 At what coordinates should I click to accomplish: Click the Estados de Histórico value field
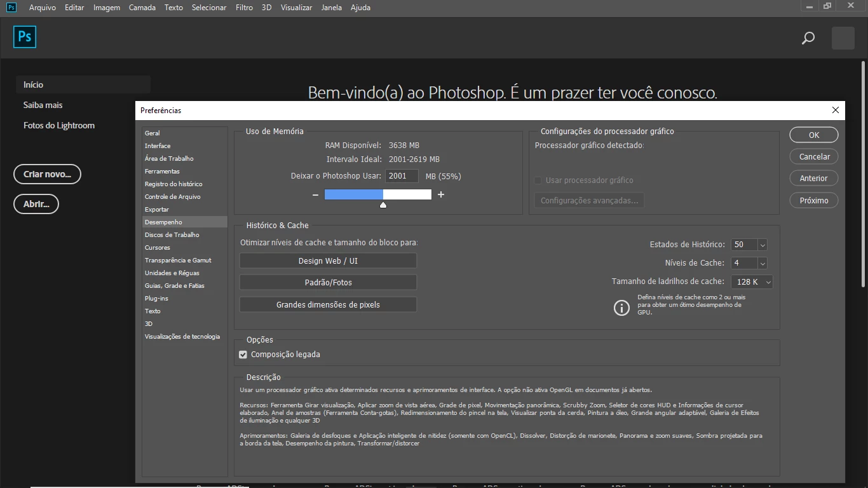[x=744, y=245]
